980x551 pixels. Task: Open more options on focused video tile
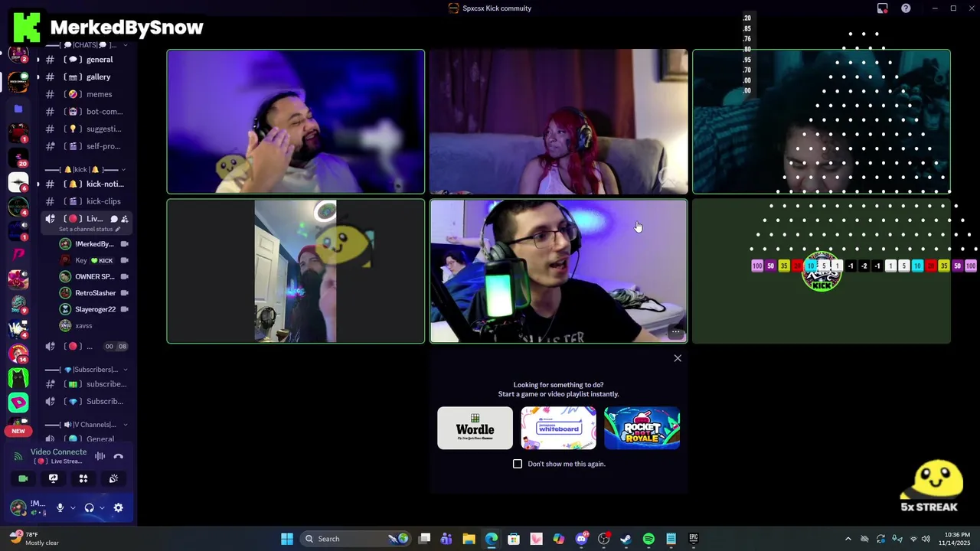[675, 332]
